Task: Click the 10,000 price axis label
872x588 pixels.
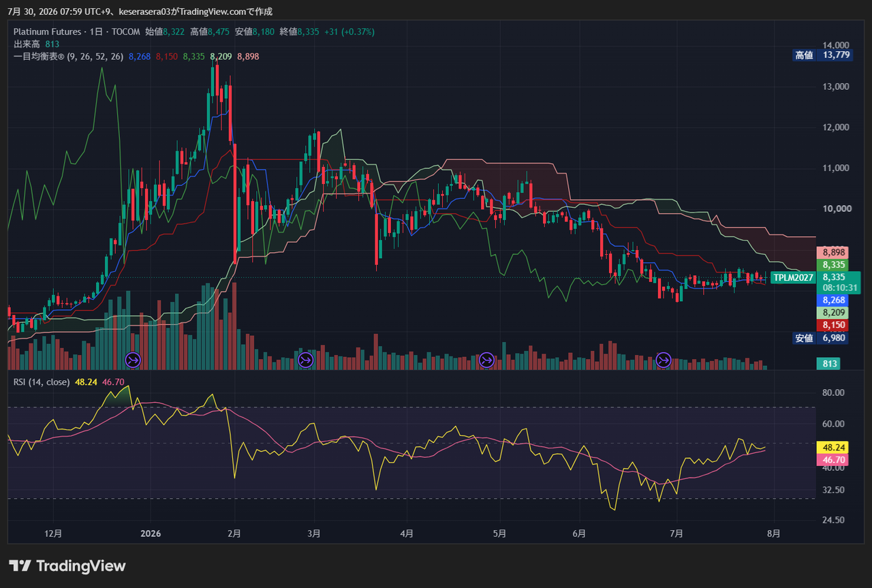Action: (836, 208)
